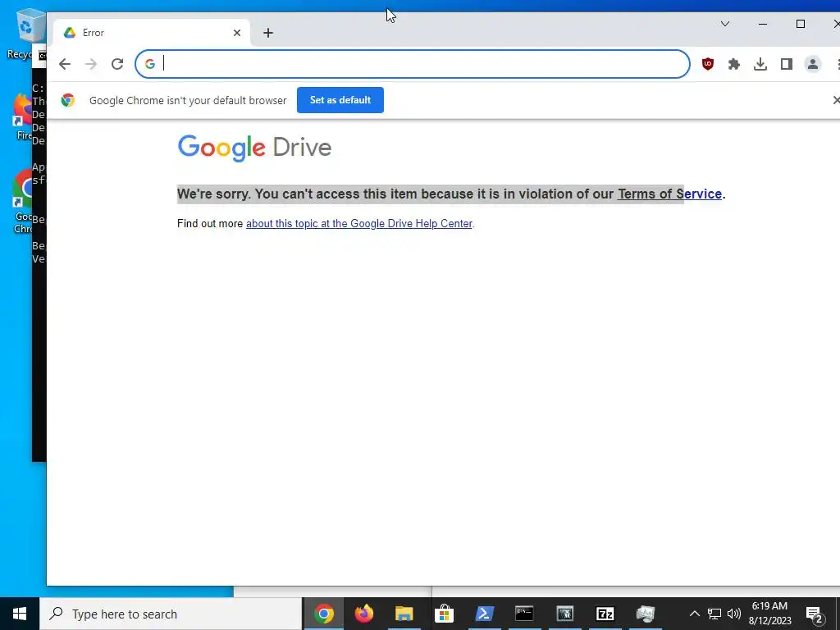Click the Google Drive logo
The width and height of the screenshot is (840, 630).
(254, 148)
